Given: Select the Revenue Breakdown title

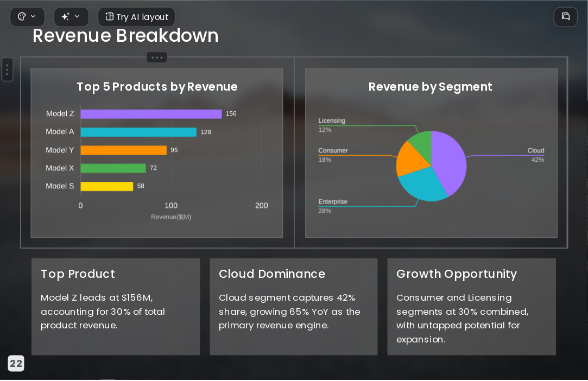Looking at the screenshot, I should click(125, 36).
